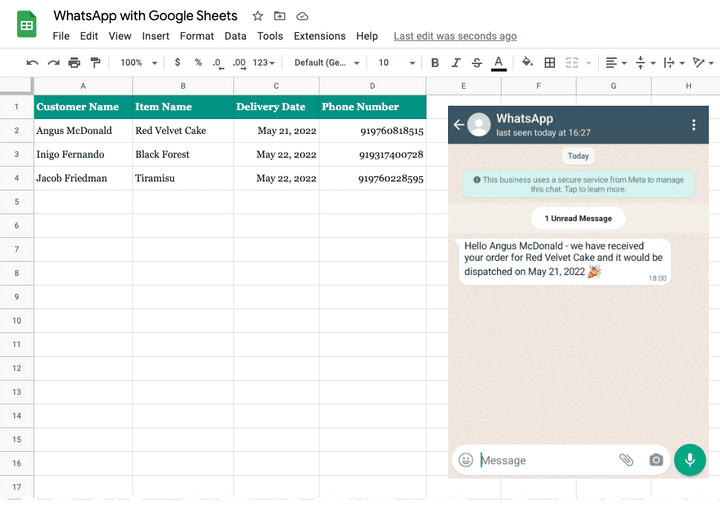Image resolution: width=720 pixels, height=522 pixels.
Task: Format as percent
Action: click(x=198, y=62)
